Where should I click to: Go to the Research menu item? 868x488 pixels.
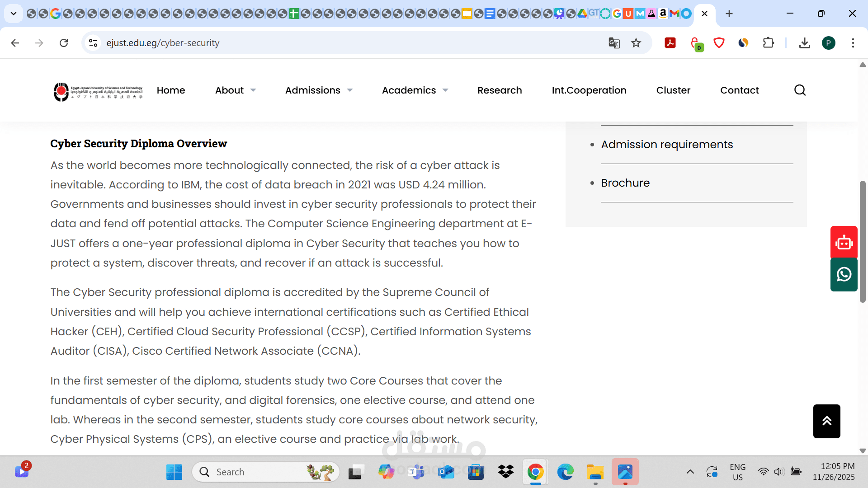[x=500, y=90]
